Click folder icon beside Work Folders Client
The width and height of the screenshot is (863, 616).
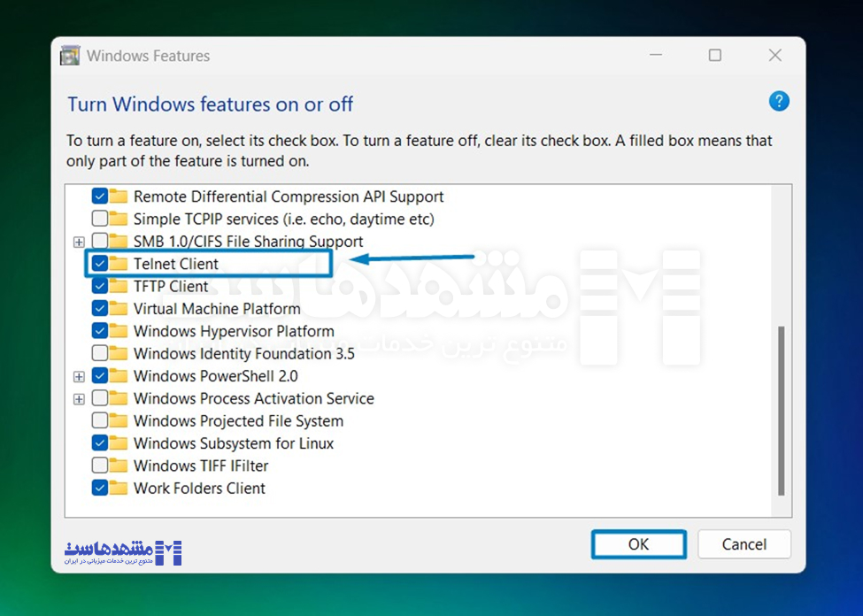tap(118, 488)
